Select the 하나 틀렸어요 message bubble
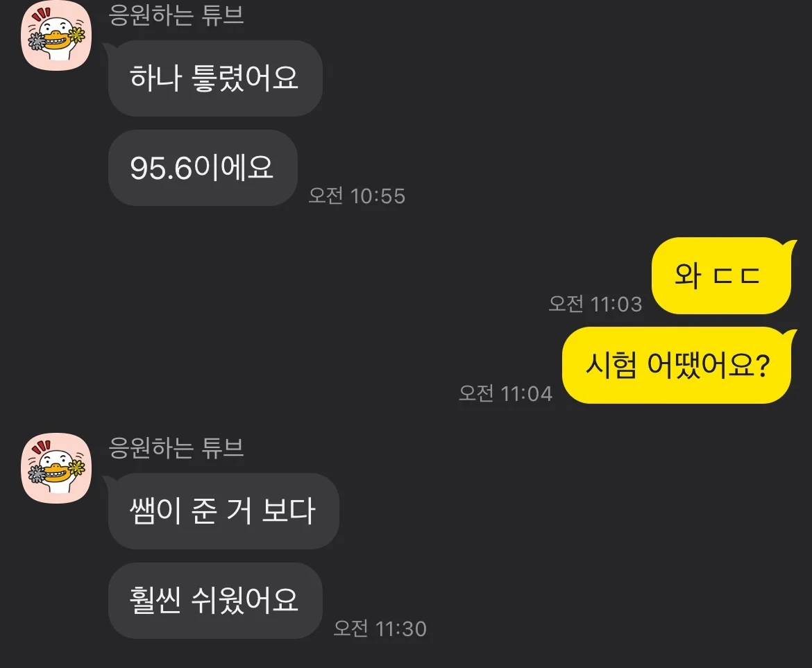 tap(215, 78)
